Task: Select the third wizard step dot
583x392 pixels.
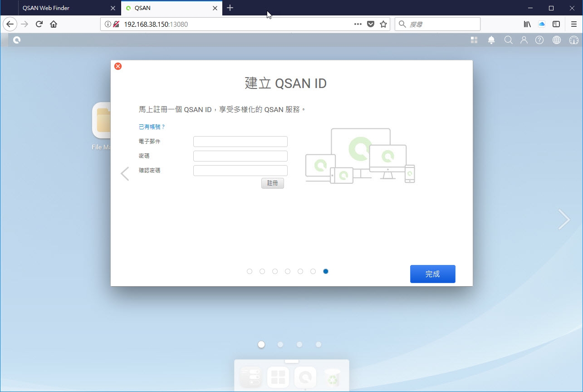Action: click(275, 271)
